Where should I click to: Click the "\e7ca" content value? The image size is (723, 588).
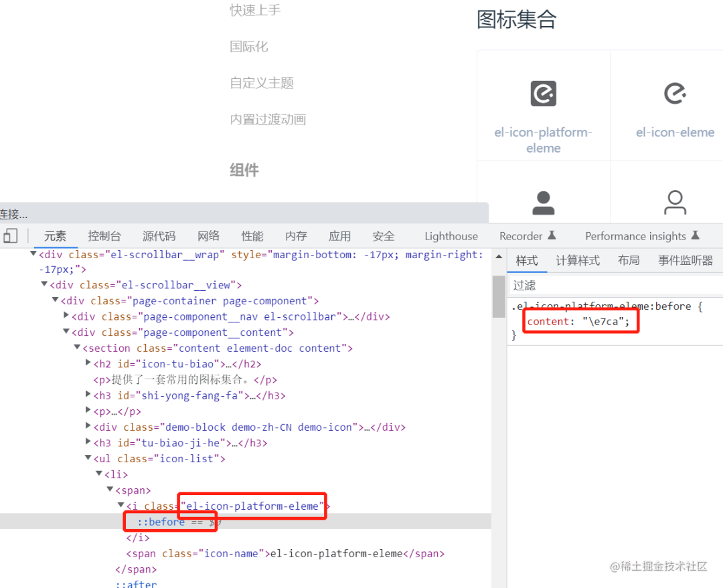click(602, 322)
